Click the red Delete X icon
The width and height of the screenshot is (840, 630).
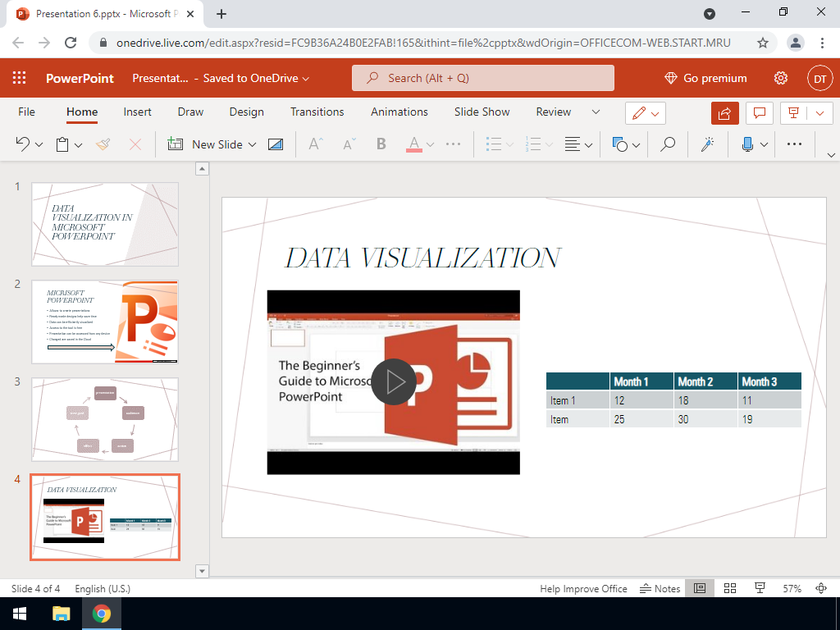pyautogui.click(x=135, y=144)
